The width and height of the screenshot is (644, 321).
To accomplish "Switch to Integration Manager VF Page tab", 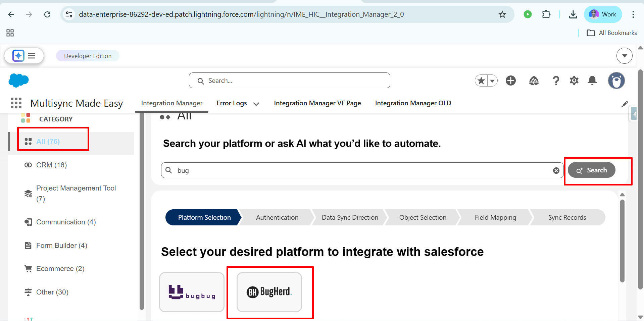I will (317, 103).
